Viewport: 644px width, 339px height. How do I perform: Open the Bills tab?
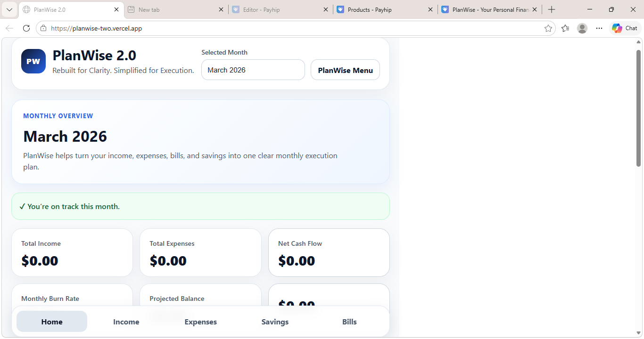tap(349, 322)
